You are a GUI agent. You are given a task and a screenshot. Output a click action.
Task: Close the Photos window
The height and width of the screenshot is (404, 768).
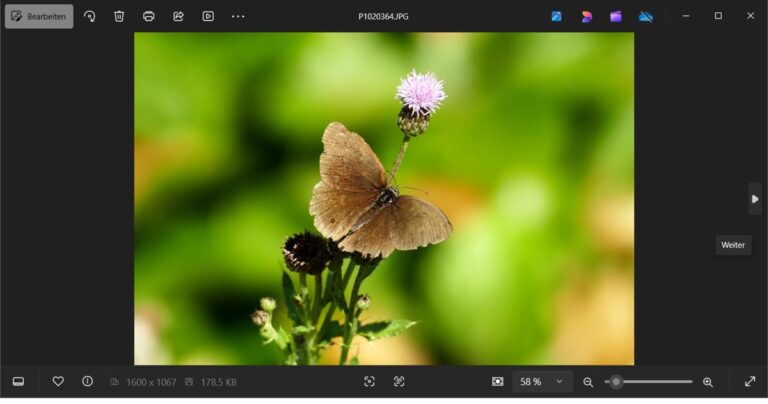(x=750, y=16)
